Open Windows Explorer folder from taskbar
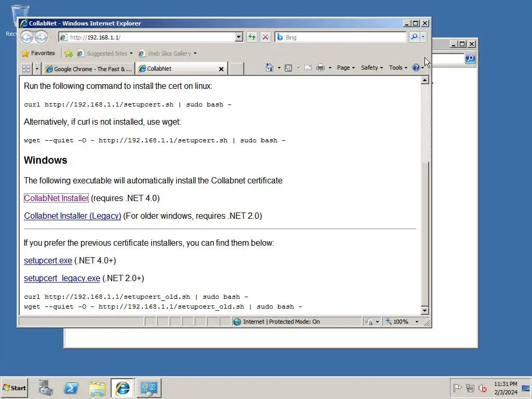Viewport: 532px width, 399px height. 97,388
